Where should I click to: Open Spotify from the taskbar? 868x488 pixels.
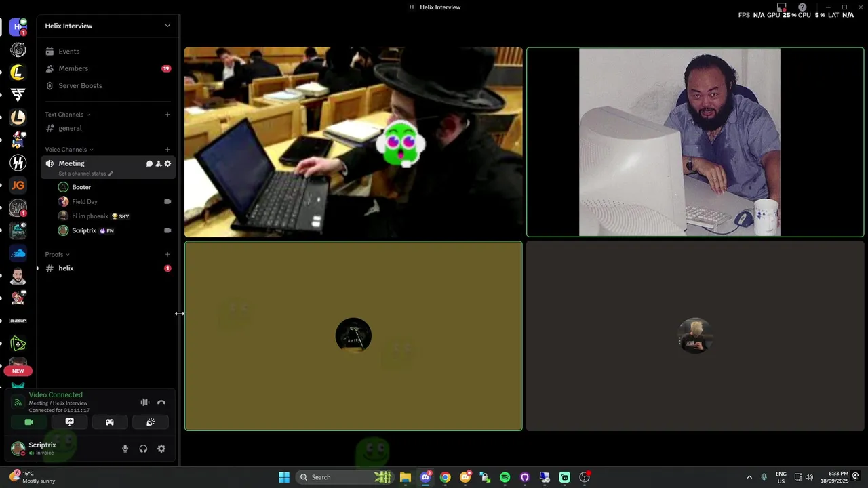click(505, 477)
